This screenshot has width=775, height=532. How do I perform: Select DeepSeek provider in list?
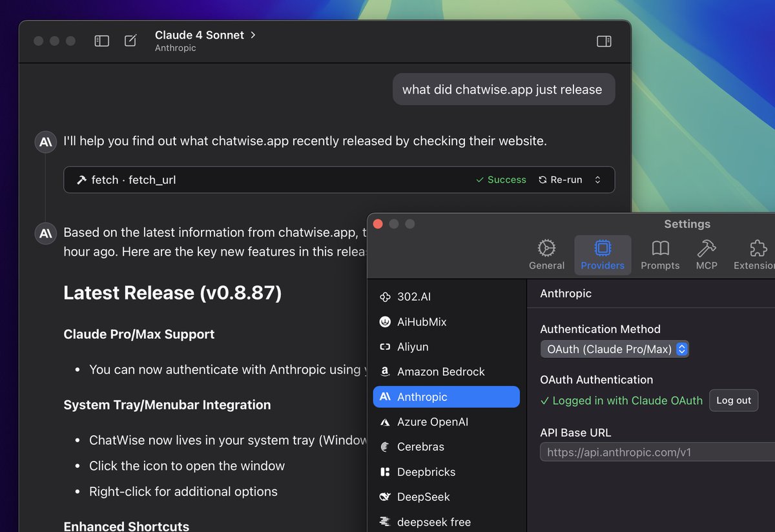(446, 497)
